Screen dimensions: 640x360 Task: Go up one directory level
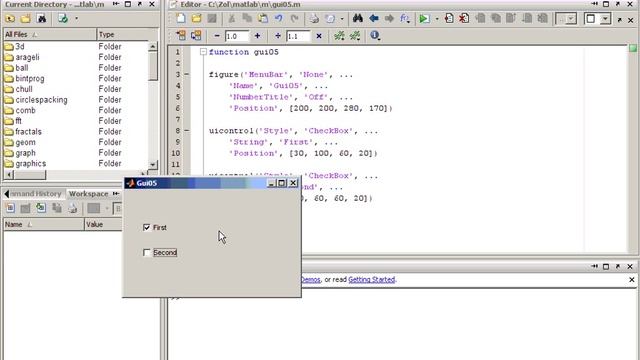pos(10,18)
